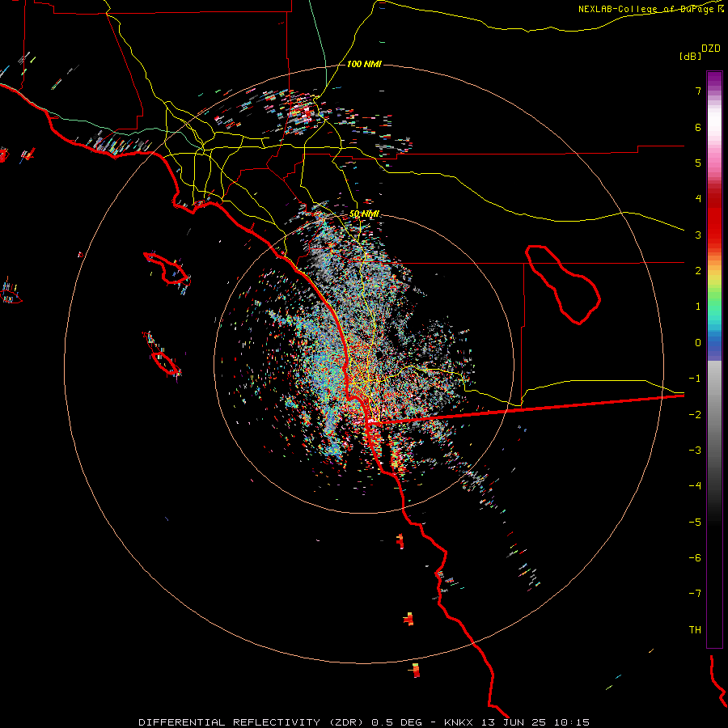
Task: Click the TH threshold label on the scale
Action: (695, 630)
